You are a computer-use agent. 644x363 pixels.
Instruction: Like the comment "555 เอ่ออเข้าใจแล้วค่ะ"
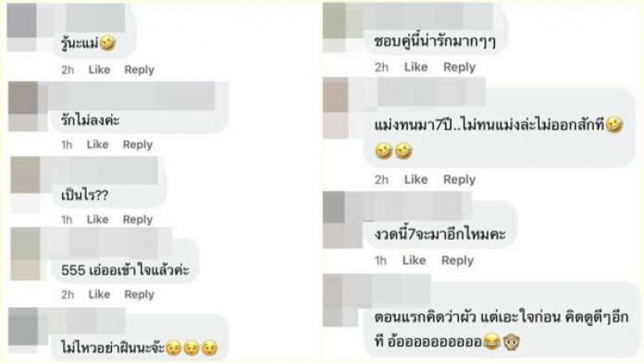99,295
